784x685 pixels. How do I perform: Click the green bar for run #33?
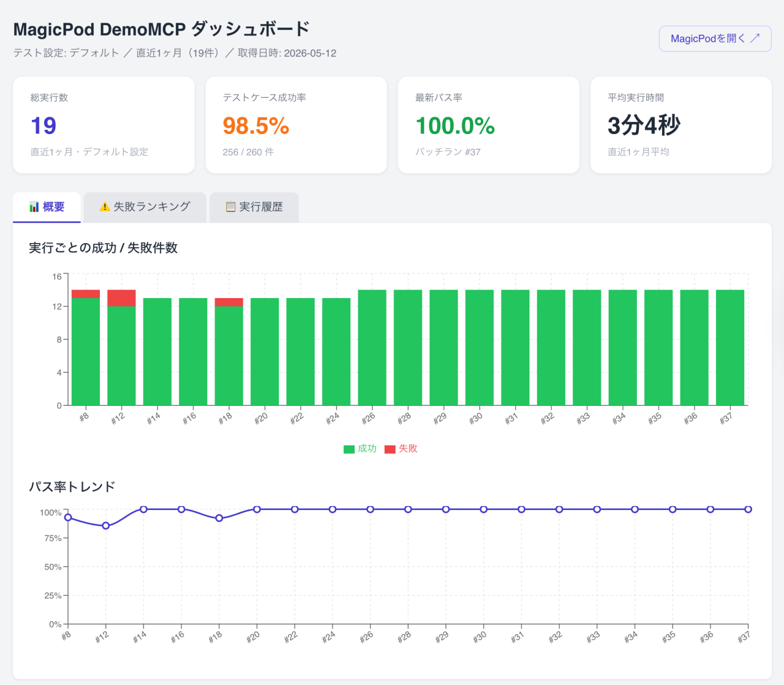coord(587,348)
